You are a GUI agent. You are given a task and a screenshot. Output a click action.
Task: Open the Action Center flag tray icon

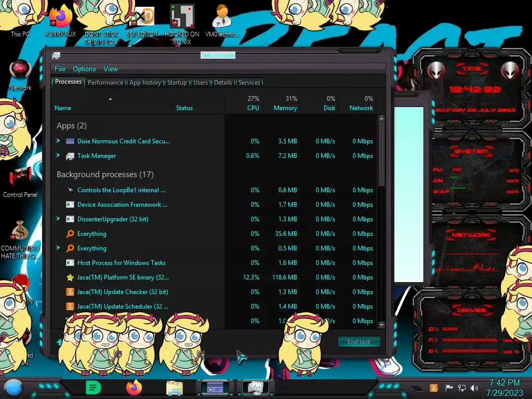pos(449,388)
